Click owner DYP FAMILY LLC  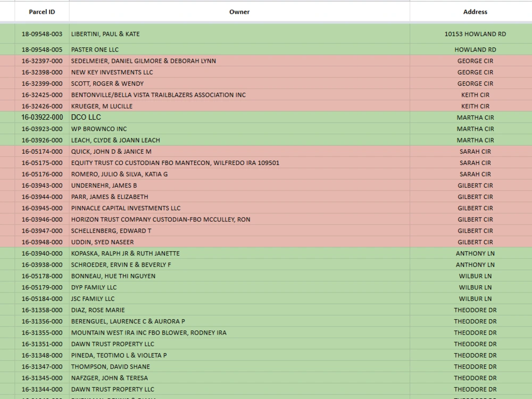[239, 287]
